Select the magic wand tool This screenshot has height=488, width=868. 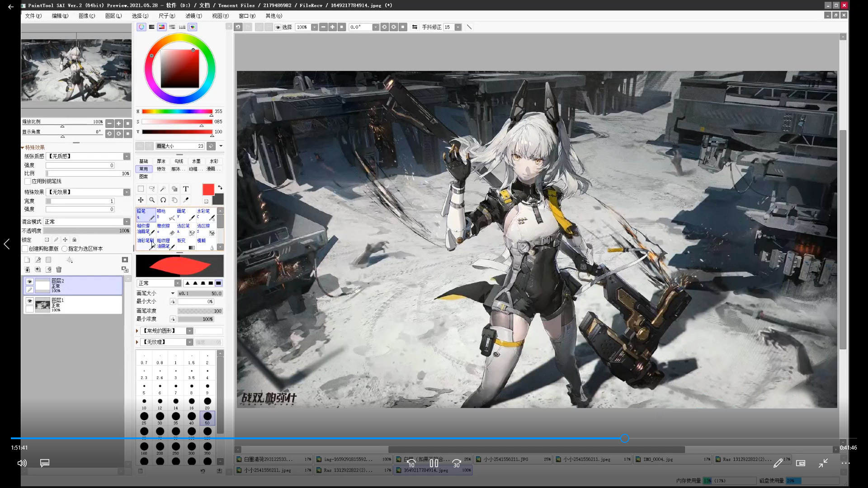click(x=163, y=189)
